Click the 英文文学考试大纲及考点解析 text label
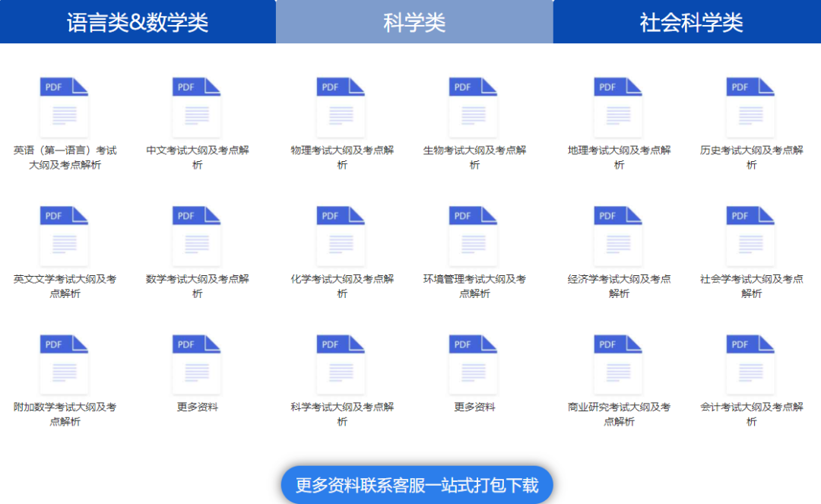The image size is (821, 504). point(65,287)
